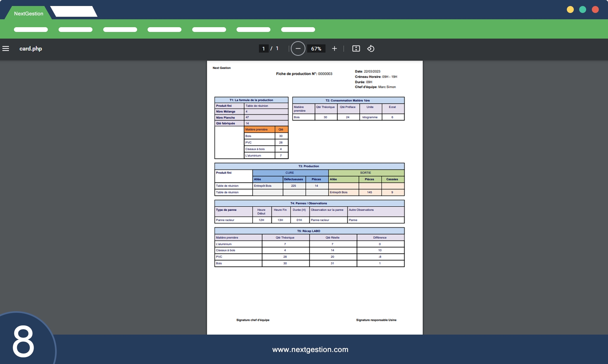Click the T3: Production table header
The image size is (608, 364).
pyautogui.click(x=309, y=166)
